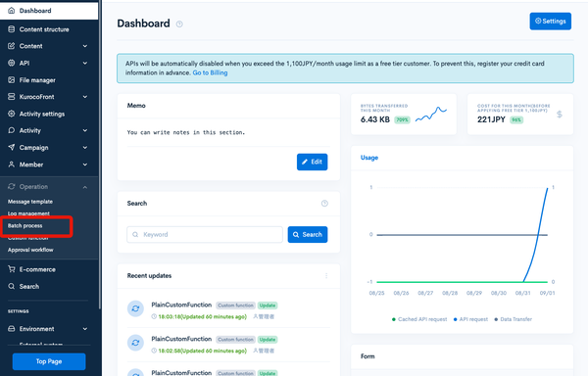Click the bytes transferred sparkline chart
Screen dimensions: 588x376
[x=431, y=114]
